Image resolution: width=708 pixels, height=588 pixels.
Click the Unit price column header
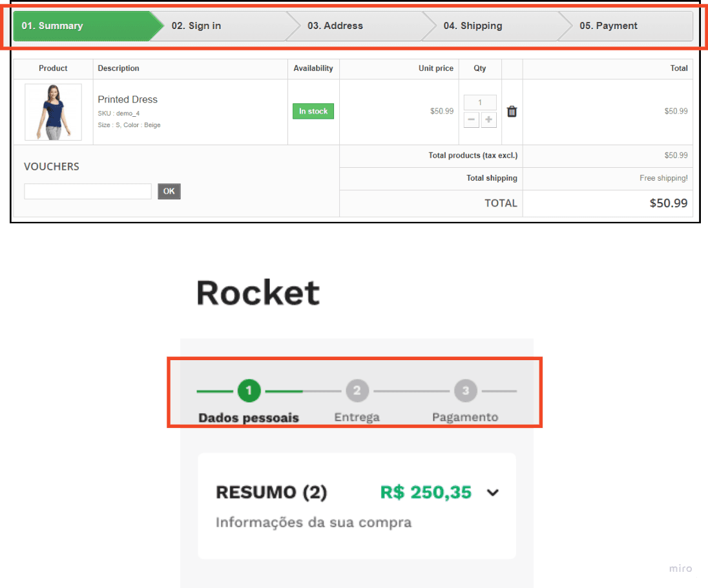pos(436,68)
